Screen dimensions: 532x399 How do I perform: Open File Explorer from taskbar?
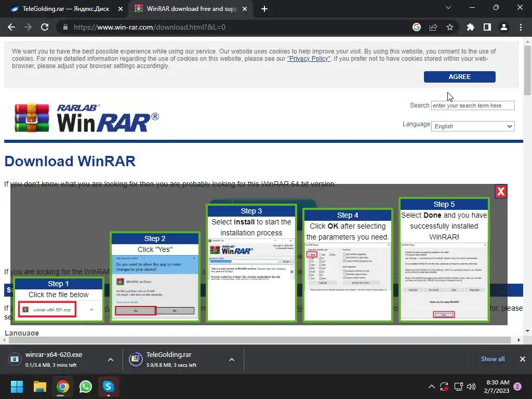pyautogui.click(x=39, y=387)
